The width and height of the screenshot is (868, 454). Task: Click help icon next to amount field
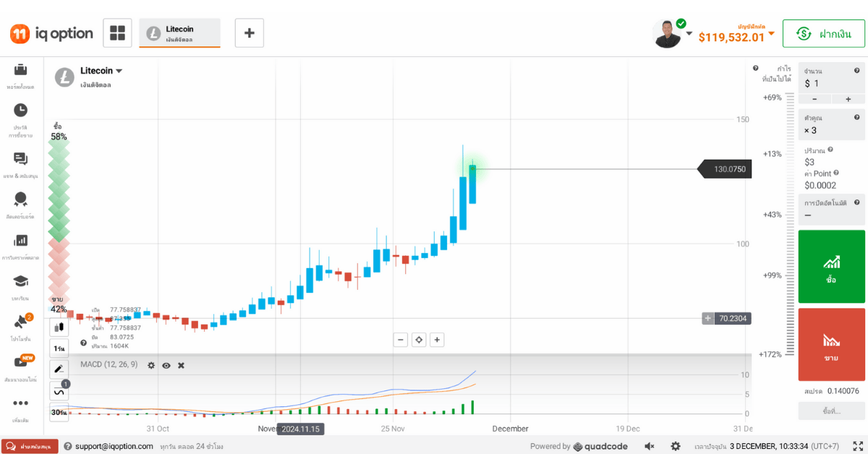[x=857, y=70]
